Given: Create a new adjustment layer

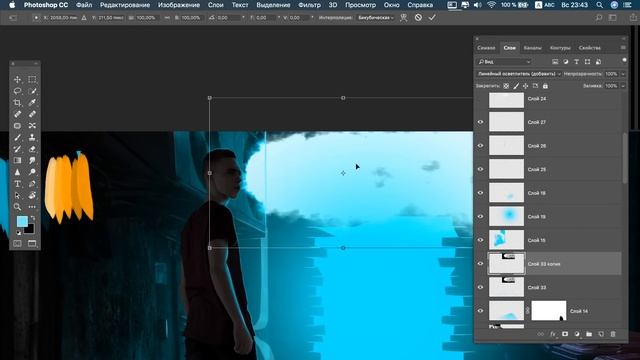Looking at the screenshot, I should point(577,334).
